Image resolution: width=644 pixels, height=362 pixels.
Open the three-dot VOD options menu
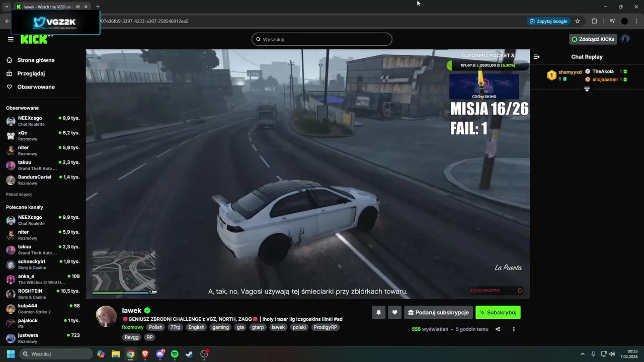pos(514,329)
